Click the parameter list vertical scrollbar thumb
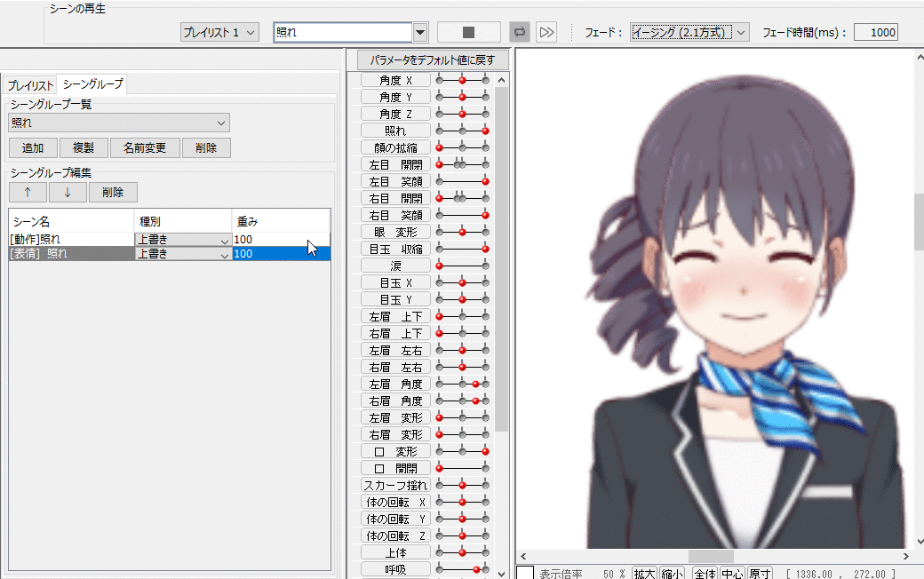This screenshot has height=579, width=924. 501,259
